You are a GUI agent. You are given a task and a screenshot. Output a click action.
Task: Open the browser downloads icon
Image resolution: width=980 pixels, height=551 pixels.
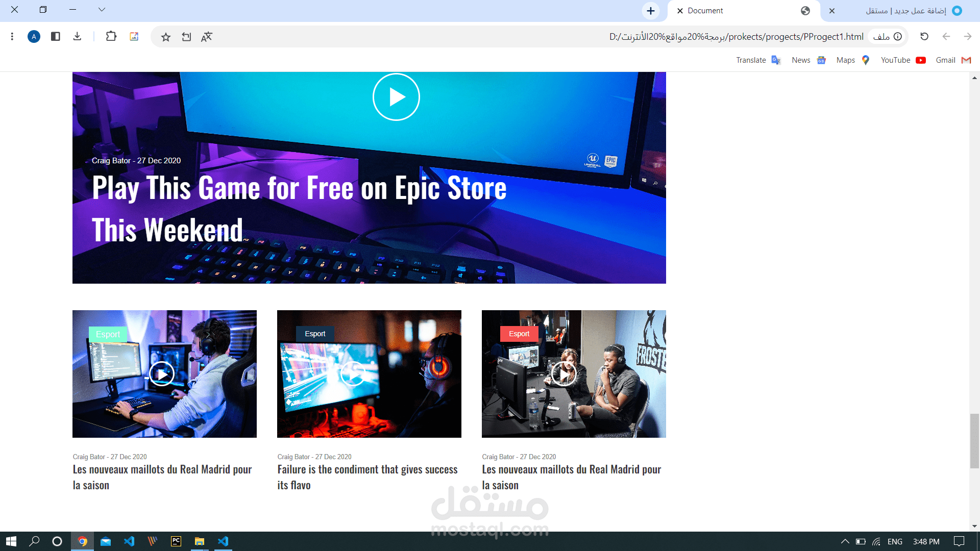[77, 36]
